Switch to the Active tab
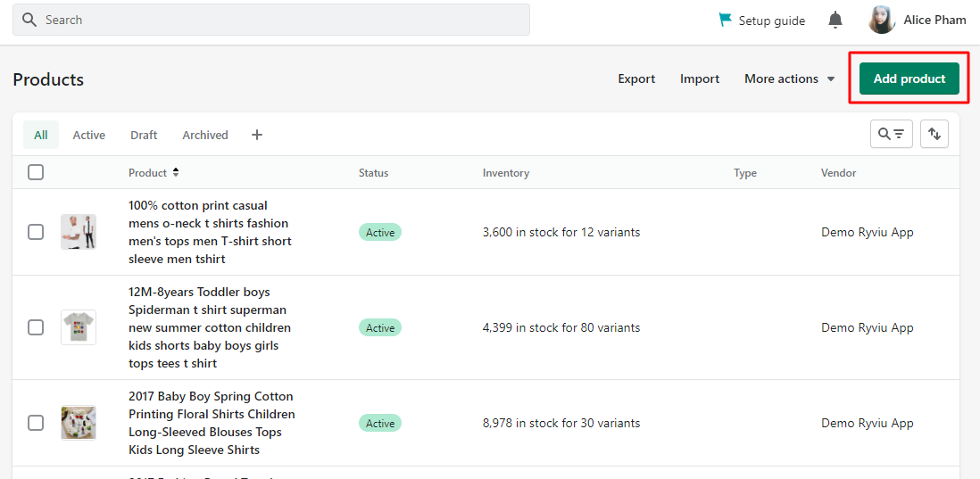 [x=88, y=135]
